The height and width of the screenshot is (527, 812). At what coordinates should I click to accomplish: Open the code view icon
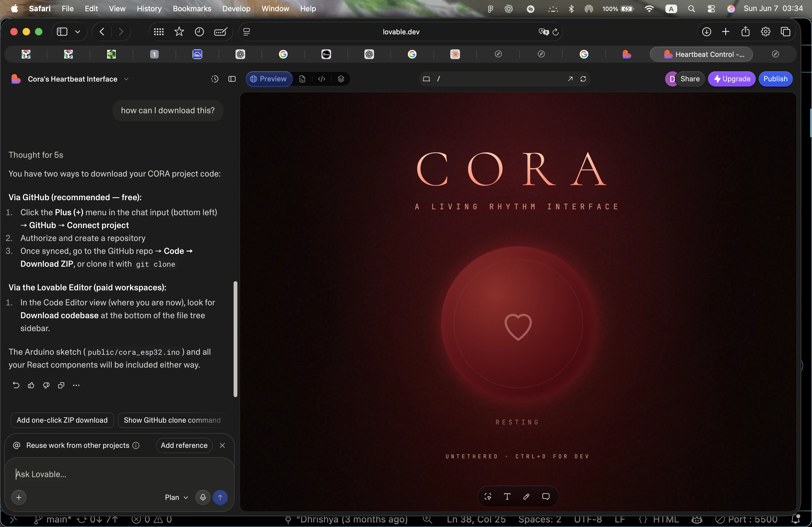tap(321, 79)
